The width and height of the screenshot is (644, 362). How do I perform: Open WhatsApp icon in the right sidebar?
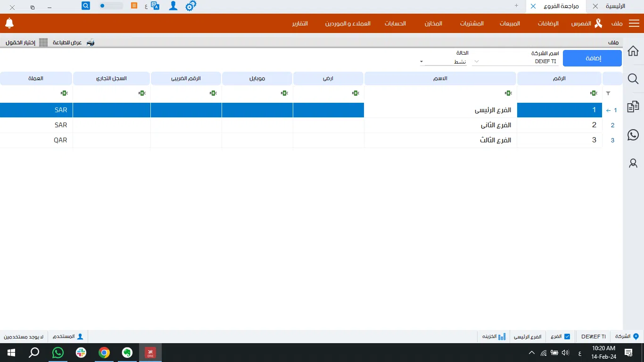633,135
